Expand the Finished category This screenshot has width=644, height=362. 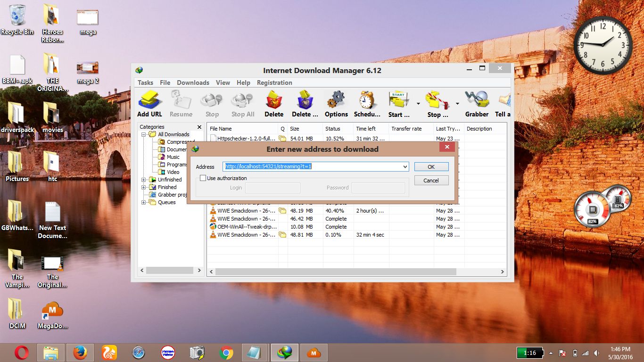click(x=144, y=187)
